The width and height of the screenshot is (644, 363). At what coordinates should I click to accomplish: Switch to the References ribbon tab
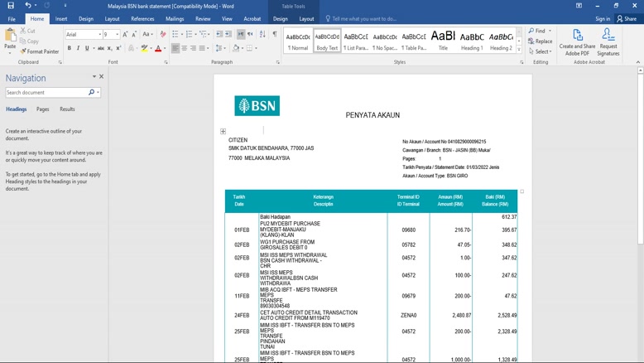[142, 18]
